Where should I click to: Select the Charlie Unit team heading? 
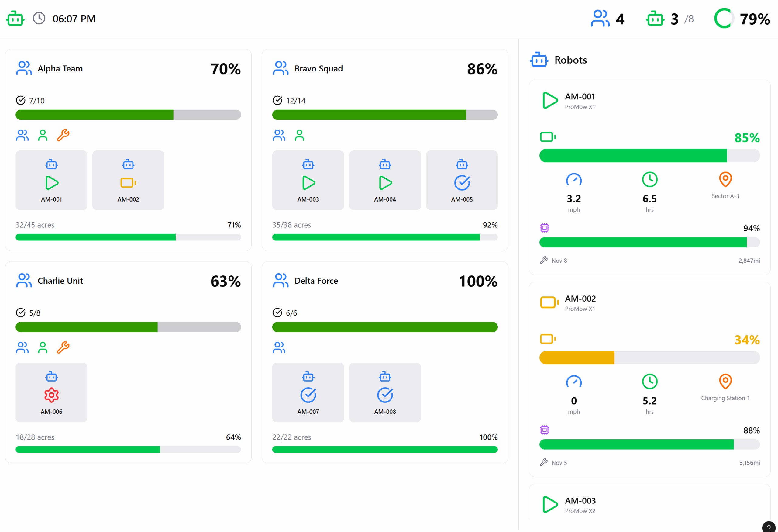point(60,281)
